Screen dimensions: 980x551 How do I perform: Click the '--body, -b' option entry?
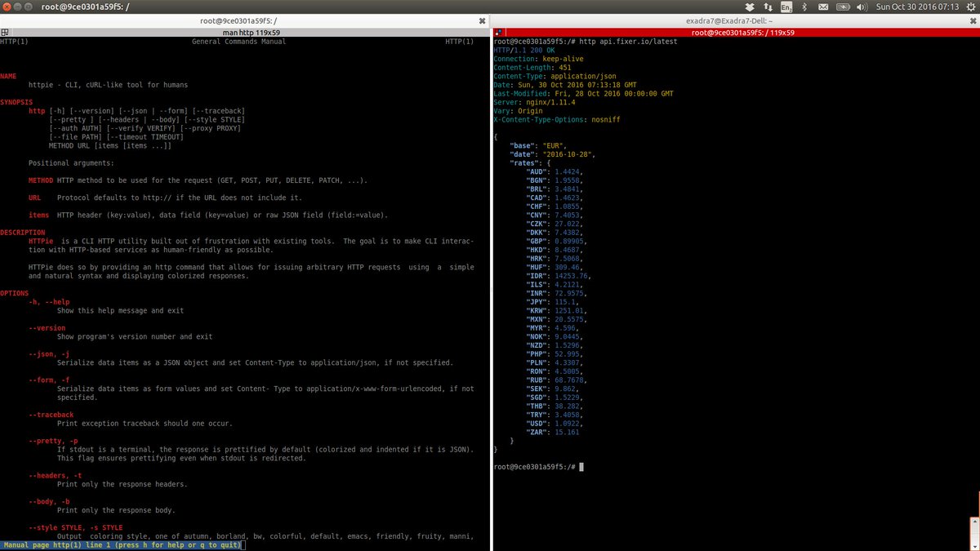(x=49, y=501)
